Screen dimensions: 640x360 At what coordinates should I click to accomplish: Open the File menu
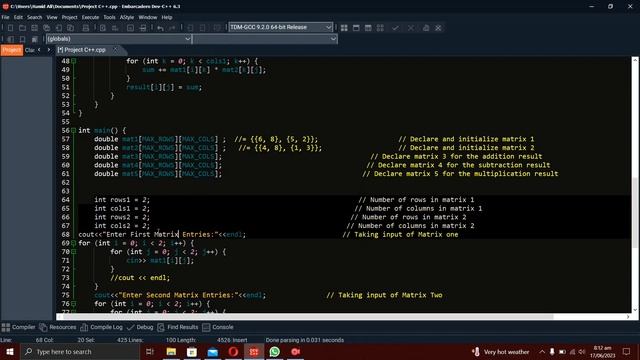pos(5,17)
